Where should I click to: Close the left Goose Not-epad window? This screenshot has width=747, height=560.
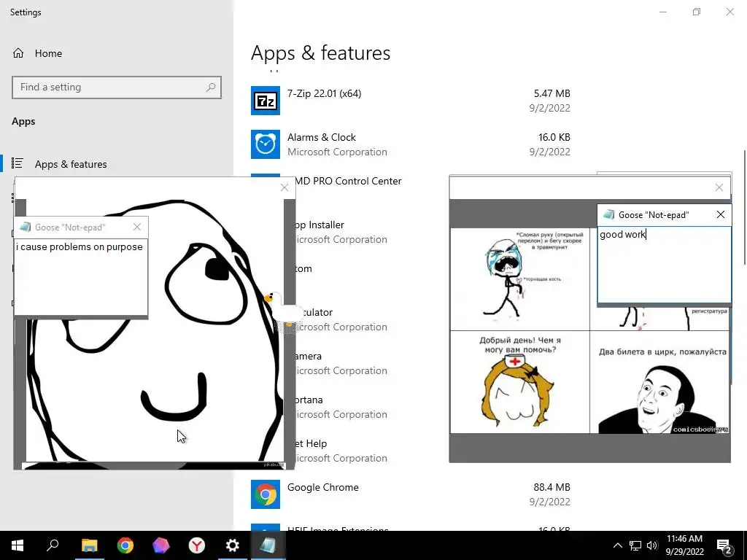coord(137,227)
